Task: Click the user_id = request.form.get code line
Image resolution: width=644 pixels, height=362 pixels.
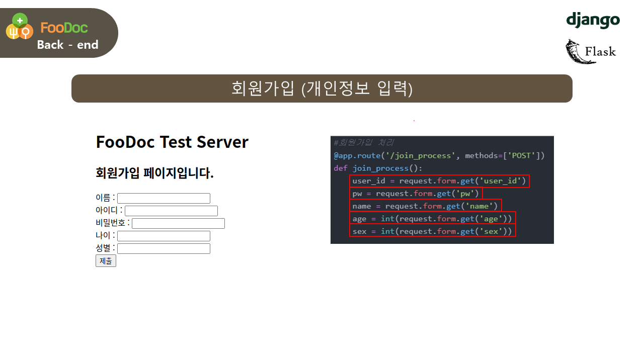Action: tap(439, 181)
